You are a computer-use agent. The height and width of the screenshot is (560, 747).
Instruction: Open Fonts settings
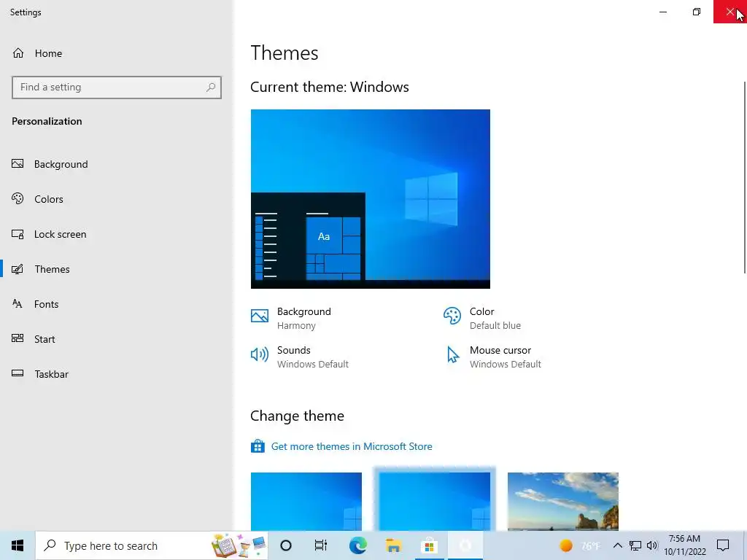(117, 304)
